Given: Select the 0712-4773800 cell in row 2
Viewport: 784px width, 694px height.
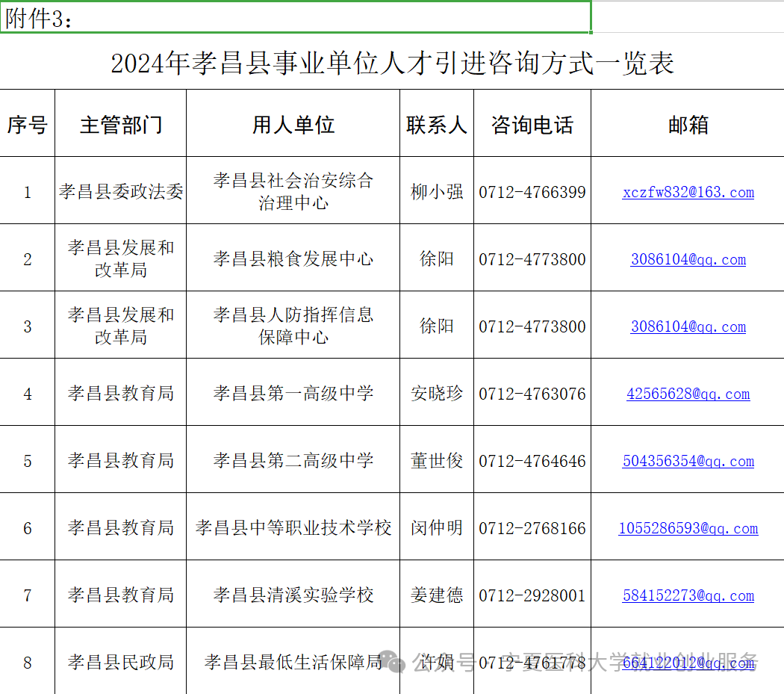Looking at the screenshot, I should point(532,258).
